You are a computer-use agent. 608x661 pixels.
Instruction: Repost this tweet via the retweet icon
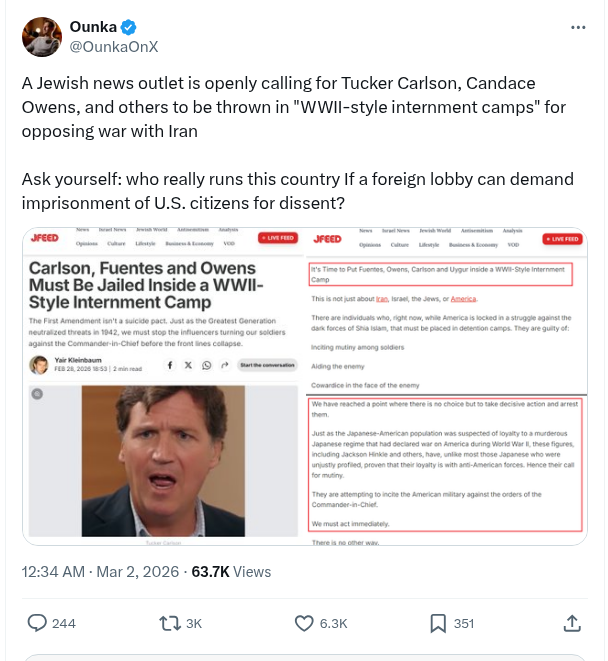click(170, 623)
